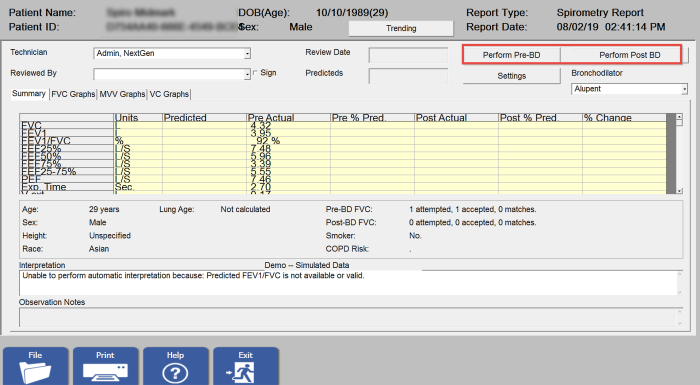Open the Reviewed By dropdown
Viewport: 700px width, 385px height.
click(x=247, y=74)
